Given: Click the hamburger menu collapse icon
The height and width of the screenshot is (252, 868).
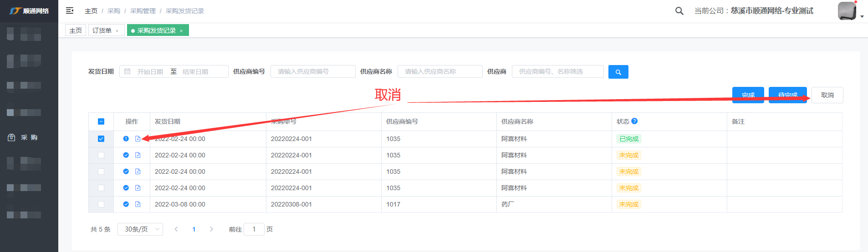Looking at the screenshot, I should click(70, 10).
